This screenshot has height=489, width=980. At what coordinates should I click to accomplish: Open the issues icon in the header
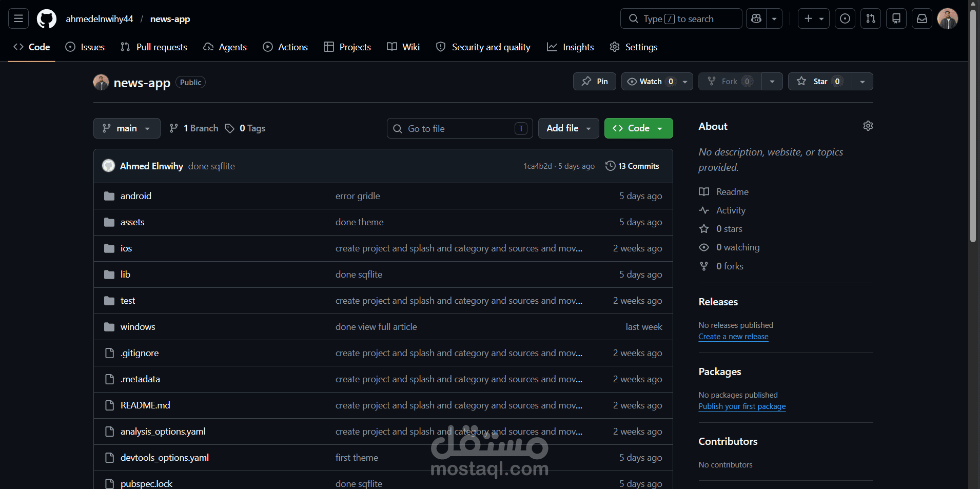(x=845, y=19)
